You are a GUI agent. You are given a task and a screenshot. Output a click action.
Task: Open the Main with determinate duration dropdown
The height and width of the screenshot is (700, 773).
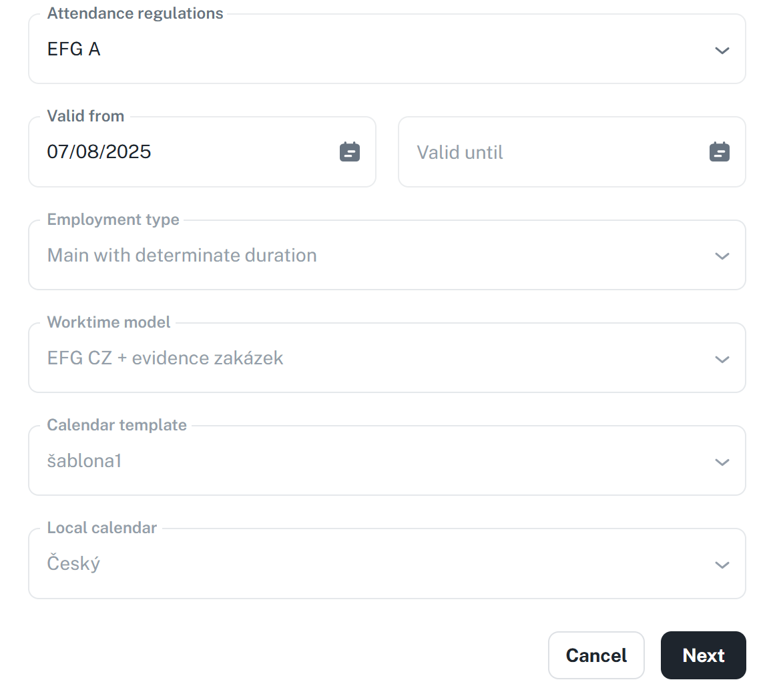point(374,256)
